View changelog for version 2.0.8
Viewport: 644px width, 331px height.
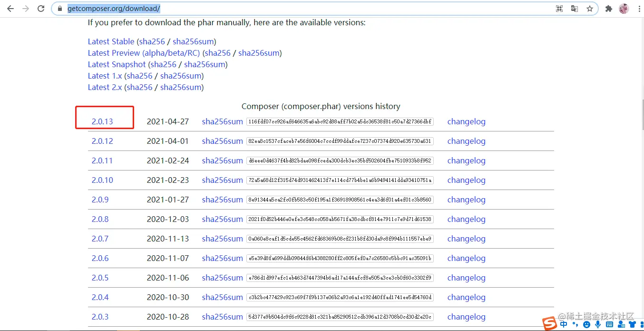pos(466,219)
